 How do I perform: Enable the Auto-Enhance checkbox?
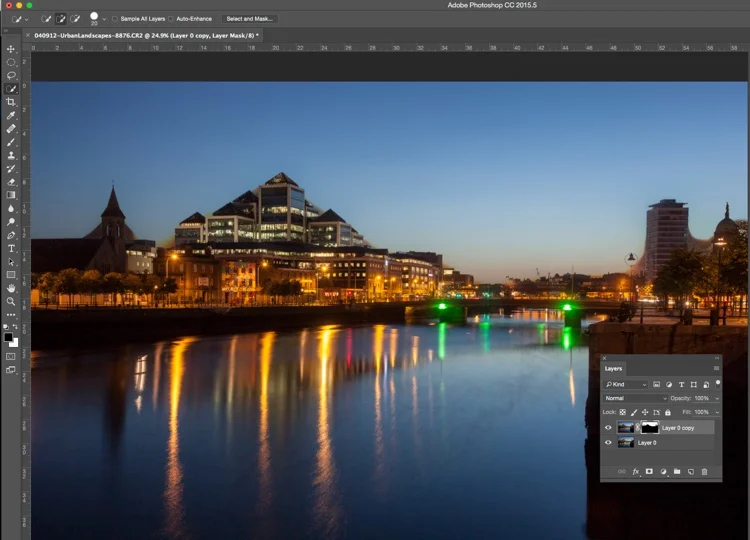click(x=171, y=19)
